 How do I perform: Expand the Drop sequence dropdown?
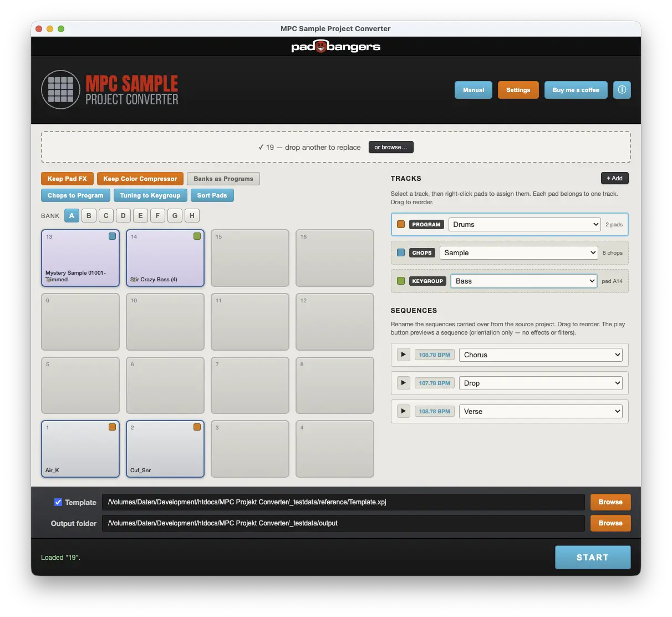(x=541, y=383)
